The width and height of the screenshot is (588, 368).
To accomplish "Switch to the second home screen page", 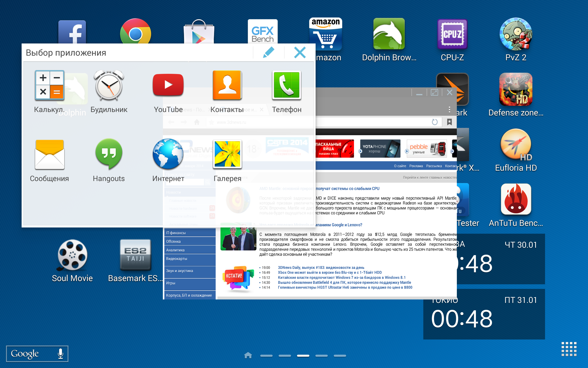I will pyautogui.click(x=285, y=356).
